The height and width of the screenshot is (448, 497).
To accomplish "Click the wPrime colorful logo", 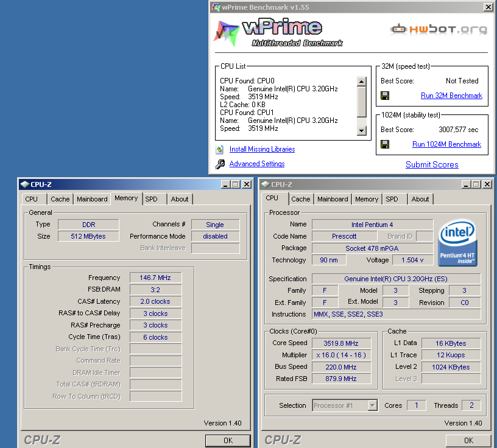I will [x=227, y=33].
